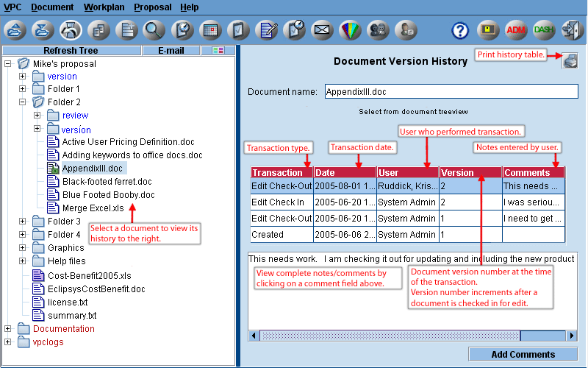Expand the Help files folder node
The height and width of the screenshot is (368, 588).
23,261
